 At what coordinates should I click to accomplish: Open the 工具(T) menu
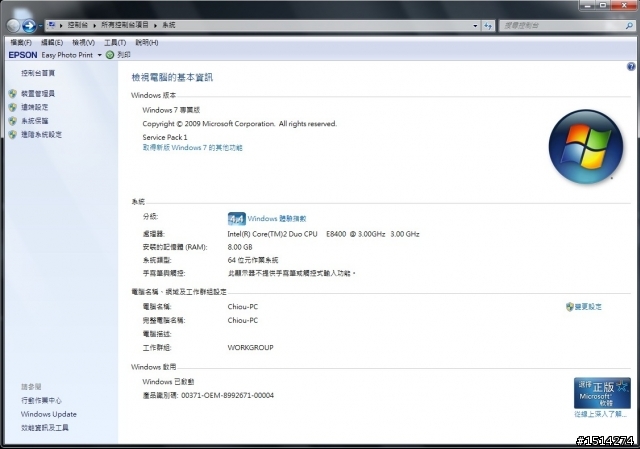tap(115, 42)
